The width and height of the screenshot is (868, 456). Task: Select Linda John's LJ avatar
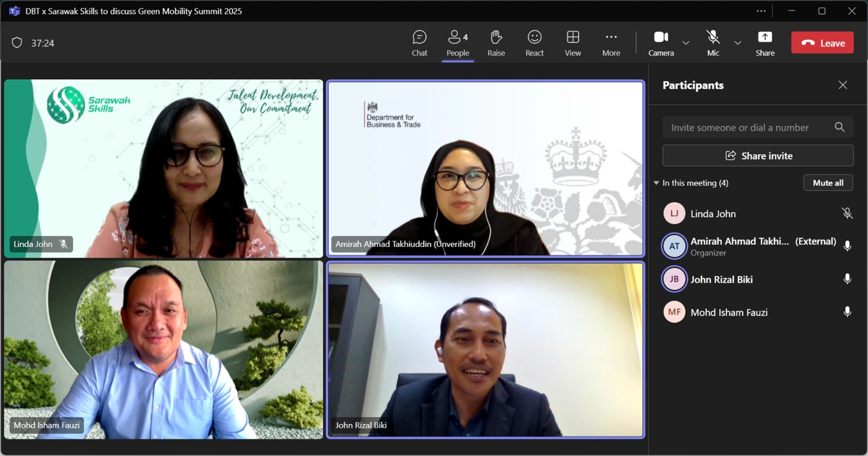(674, 213)
